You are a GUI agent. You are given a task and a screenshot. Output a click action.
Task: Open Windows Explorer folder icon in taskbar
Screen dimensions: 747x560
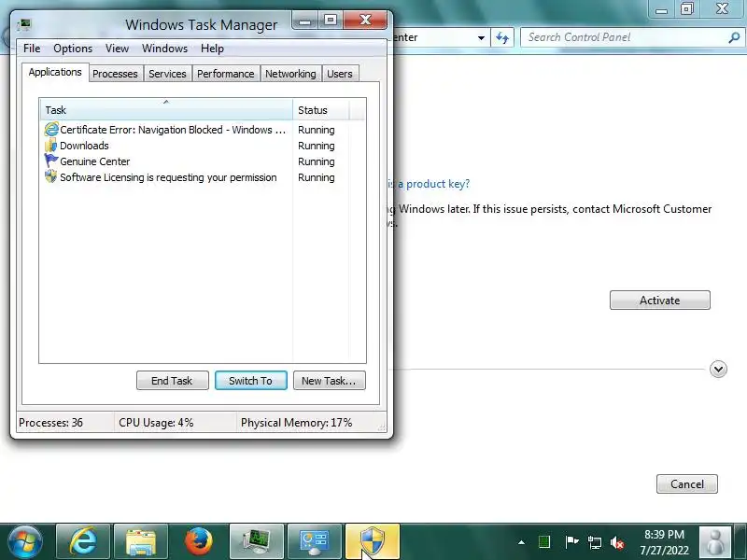141,541
